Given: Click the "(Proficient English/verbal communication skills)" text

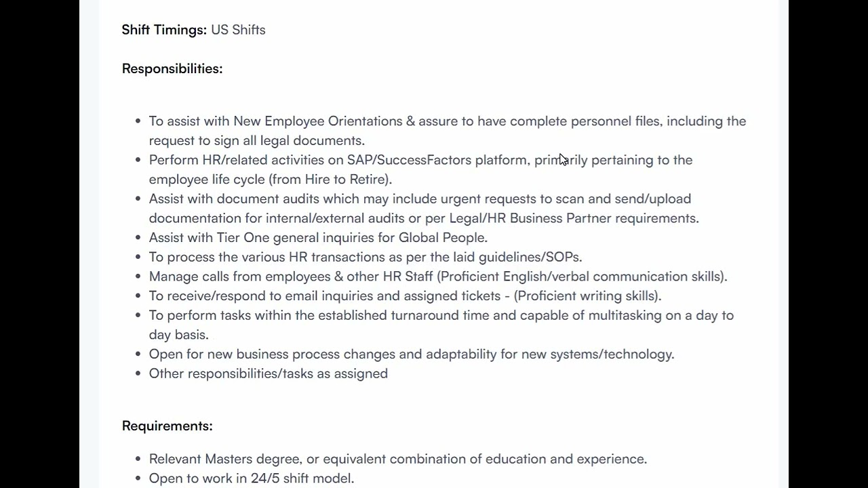Looking at the screenshot, I should 581,277.
